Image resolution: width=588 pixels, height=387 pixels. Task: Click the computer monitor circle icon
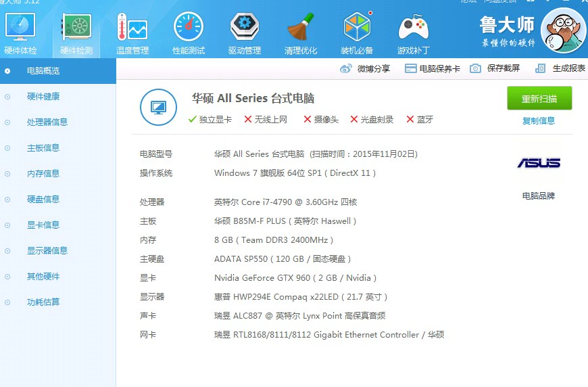tap(158, 108)
